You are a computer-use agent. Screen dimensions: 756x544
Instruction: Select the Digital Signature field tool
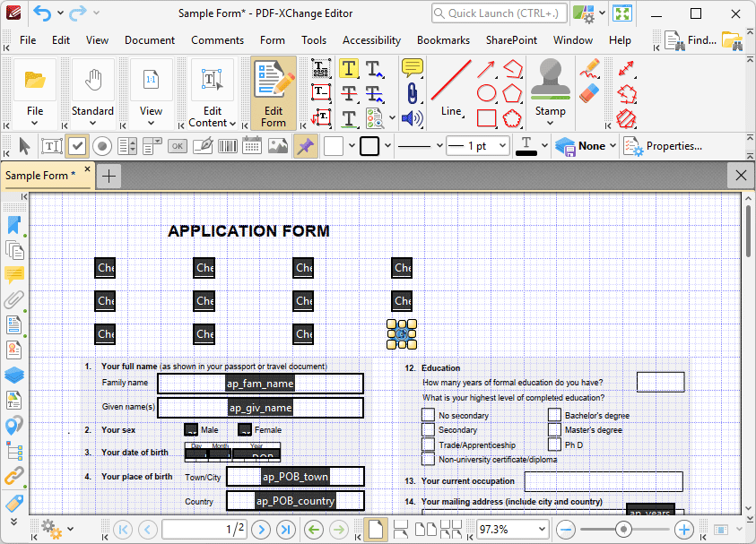(203, 146)
